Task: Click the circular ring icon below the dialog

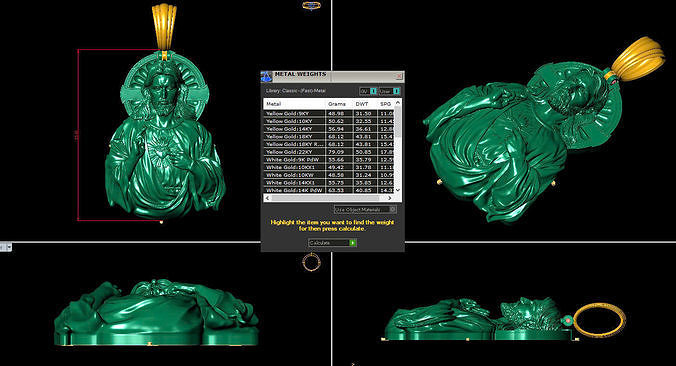Action: tap(311, 262)
